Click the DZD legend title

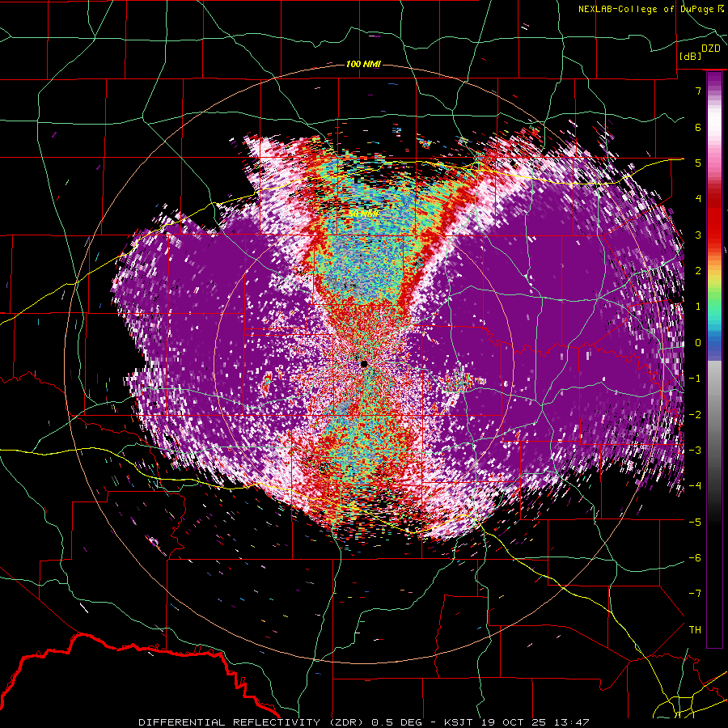[x=711, y=49]
